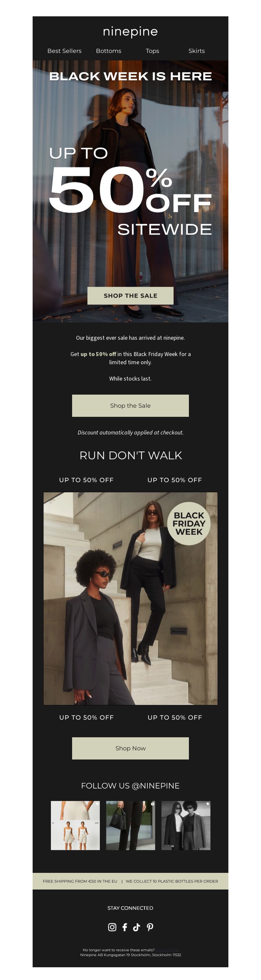This screenshot has height=980, width=261.
Task: Open the black handbag Instagram thumbnail
Action: 130,825
